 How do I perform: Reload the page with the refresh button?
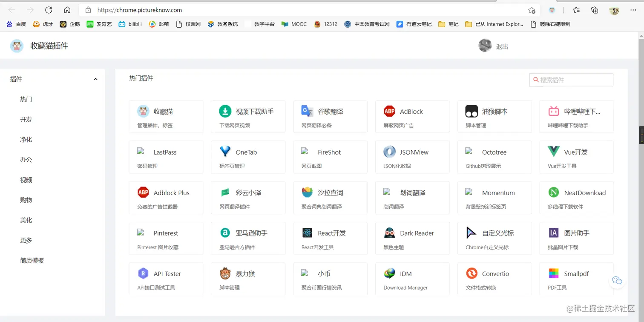point(49,10)
